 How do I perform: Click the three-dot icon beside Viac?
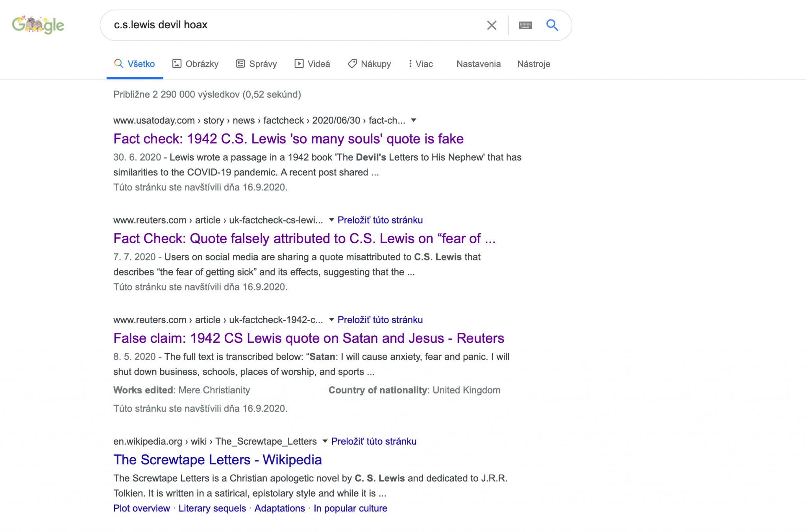(410, 64)
